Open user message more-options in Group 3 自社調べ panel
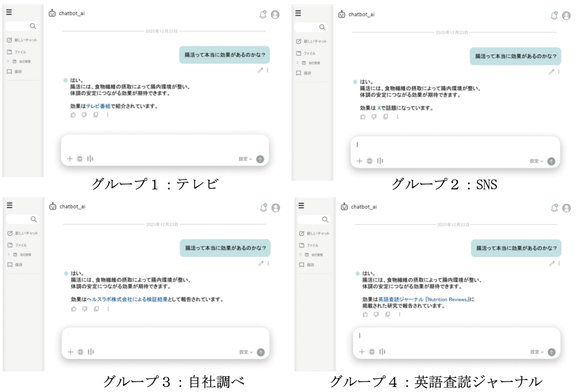The image size is (577, 392). tap(268, 263)
